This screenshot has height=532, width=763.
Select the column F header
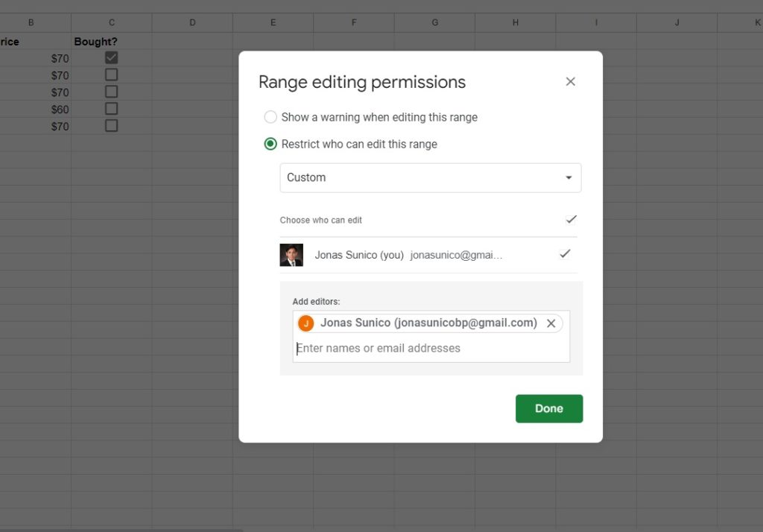[354, 22]
